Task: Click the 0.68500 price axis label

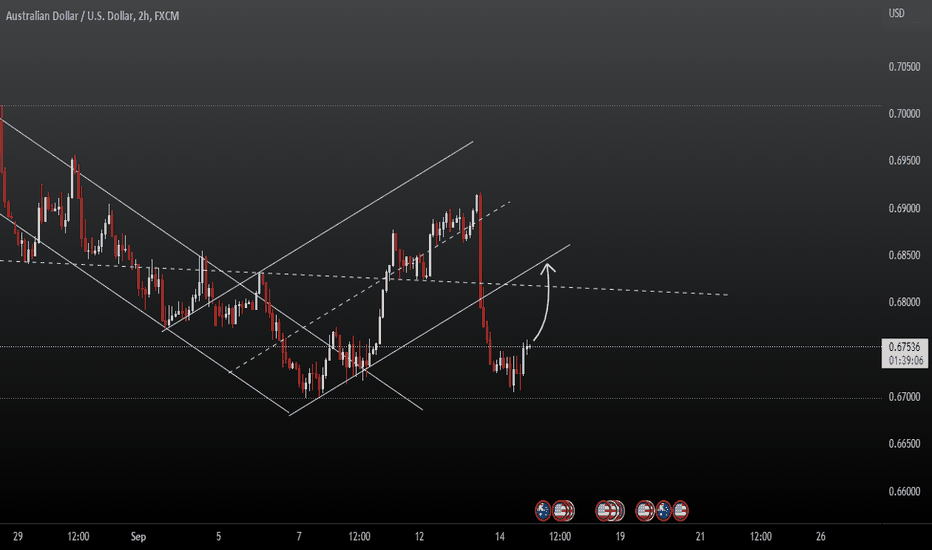Action: (904, 255)
